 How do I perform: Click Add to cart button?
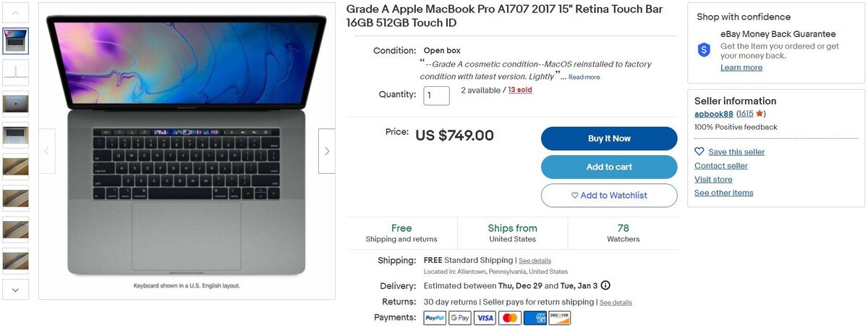tap(609, 167)
